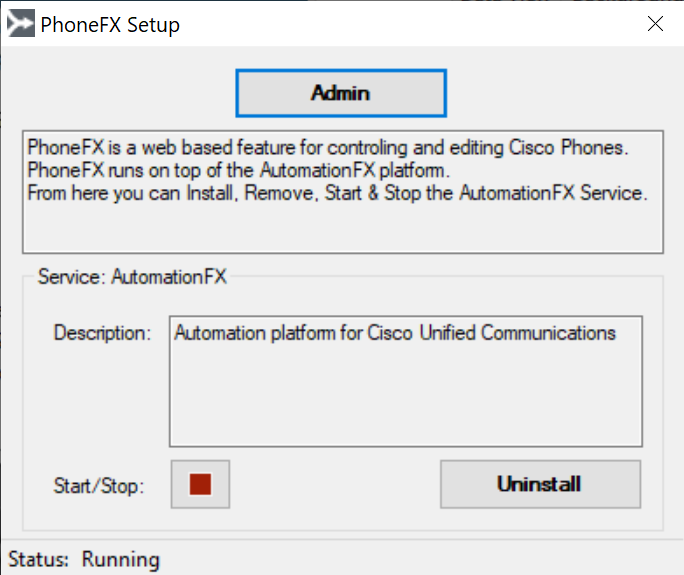
Task: Stop the AutomationFX service with red square
Action: pos(200,484)
